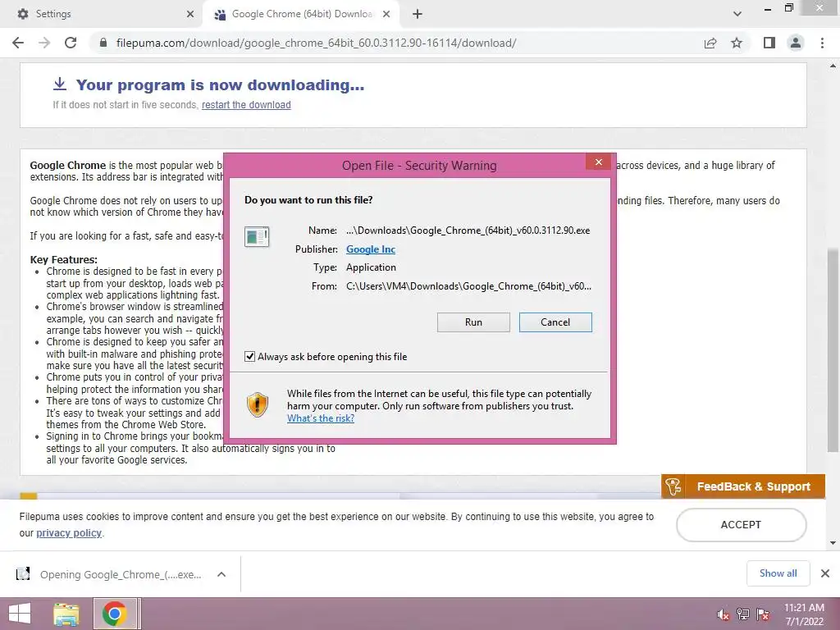Show all downloads
The image size is (840, 630).
point(778,573)
